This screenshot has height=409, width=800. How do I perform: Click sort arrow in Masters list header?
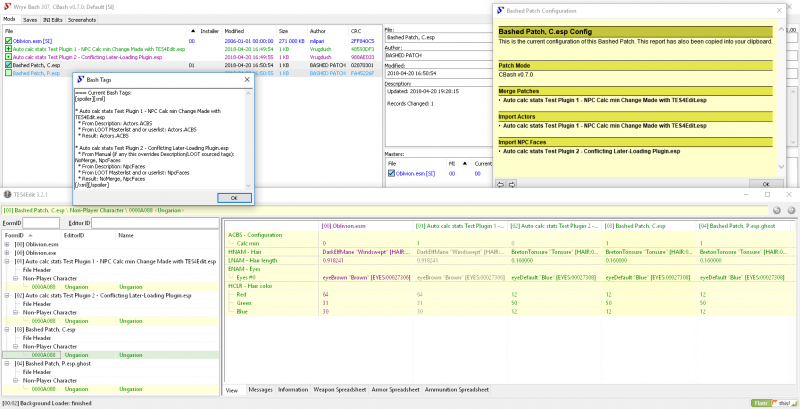pyautogui.click(x=464, y=164)
